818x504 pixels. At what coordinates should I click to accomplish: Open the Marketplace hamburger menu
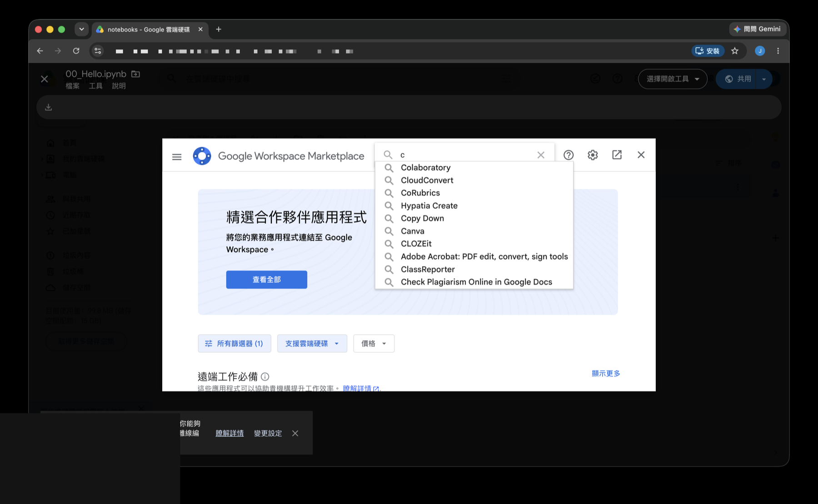click(177, 157)
